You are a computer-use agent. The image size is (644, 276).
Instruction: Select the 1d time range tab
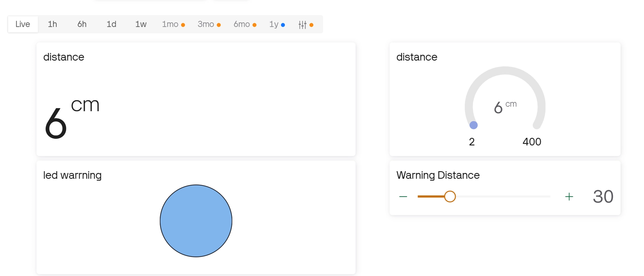(x=111, y=24)
